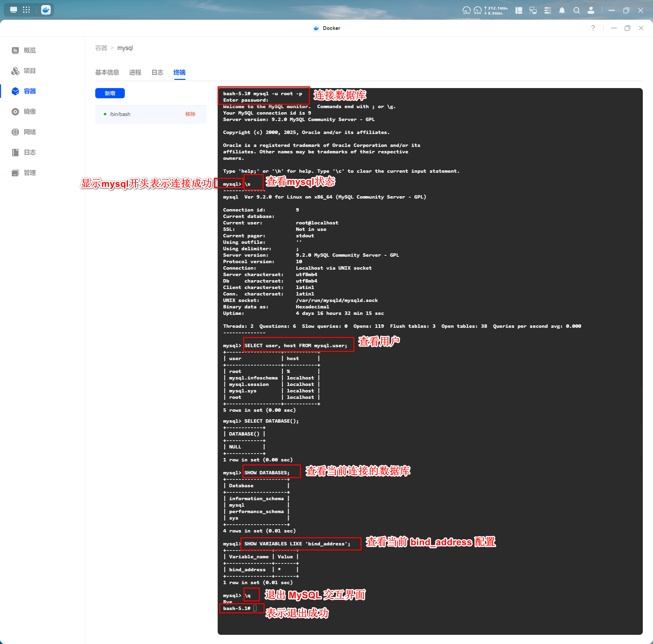Click the user account icon in the top bar
The image size is (653, 644).
coord(591,11)
